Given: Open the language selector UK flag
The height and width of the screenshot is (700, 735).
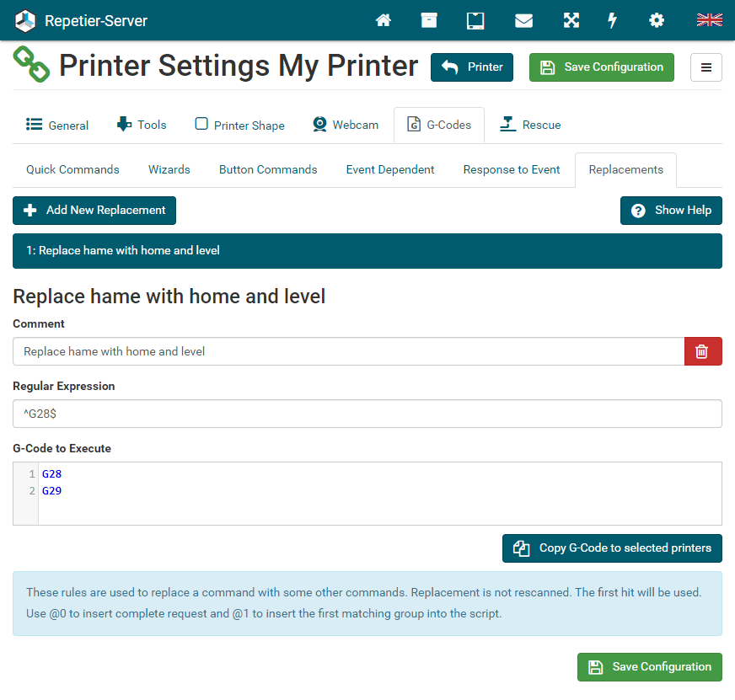Looking at the screenshot, I should pyautogui.click(x=709, y=20).
